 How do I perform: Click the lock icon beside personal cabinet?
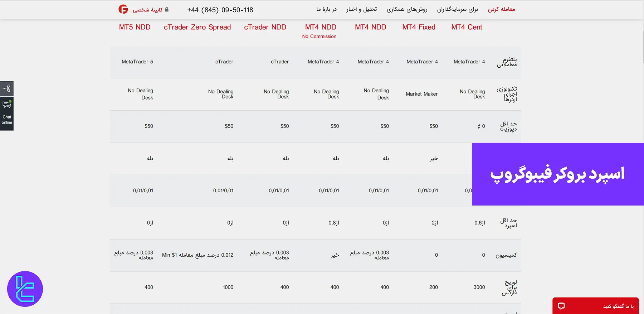(167, 9)
